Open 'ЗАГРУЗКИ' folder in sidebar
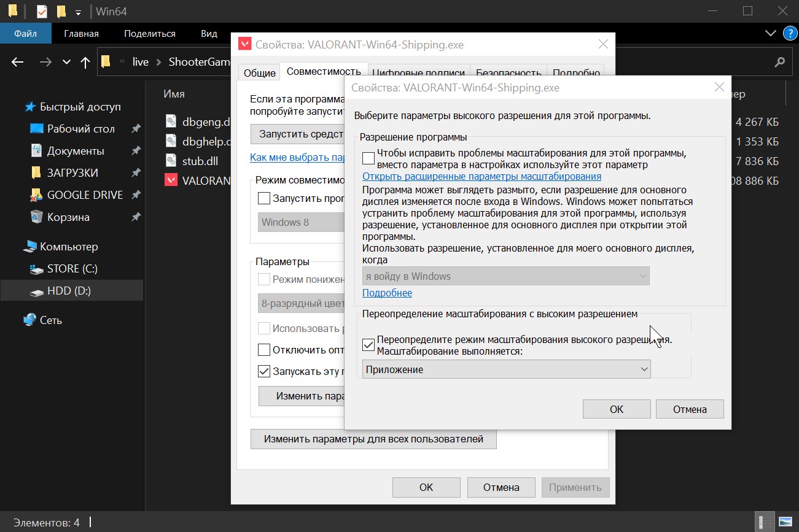 [72, 173]
